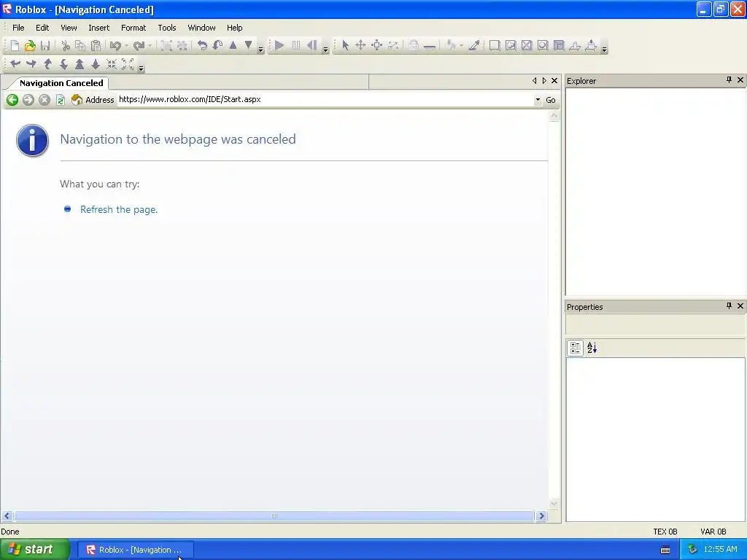The height and width of the screenshot is (560, 747).
Task: Open the Tools menu
Action: coord(167,28)
